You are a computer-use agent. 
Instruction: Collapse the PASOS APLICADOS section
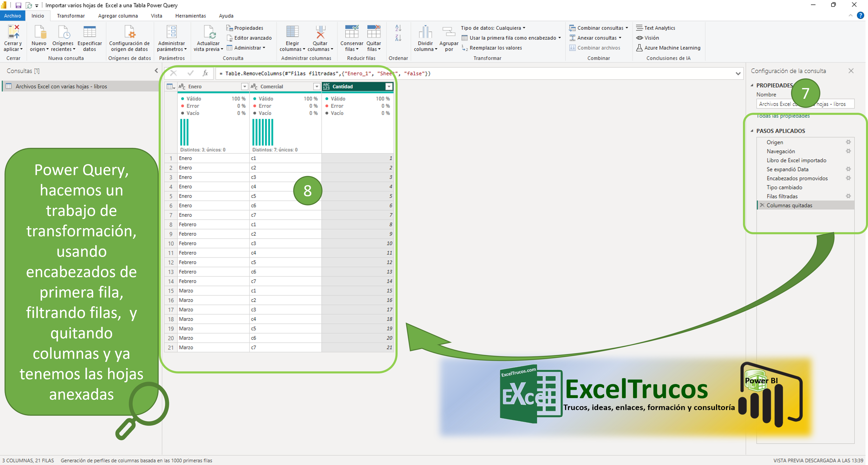752,131
